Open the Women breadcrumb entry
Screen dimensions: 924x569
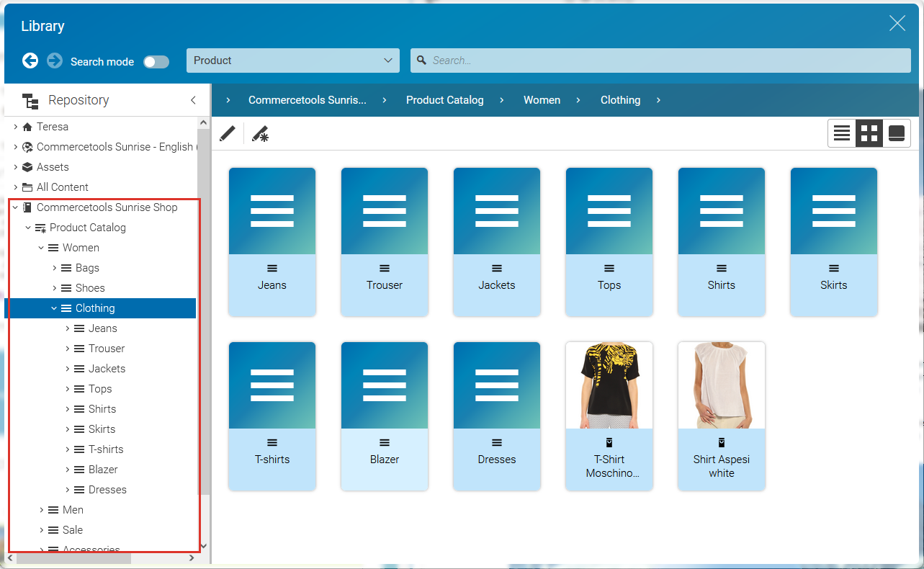(x=542, y=100)
